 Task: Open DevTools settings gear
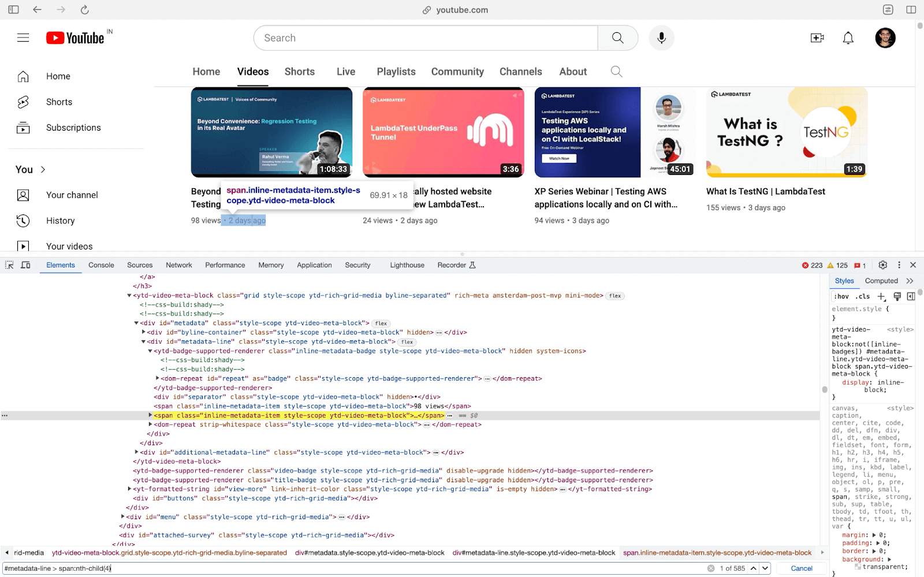[x=882, y=265]
